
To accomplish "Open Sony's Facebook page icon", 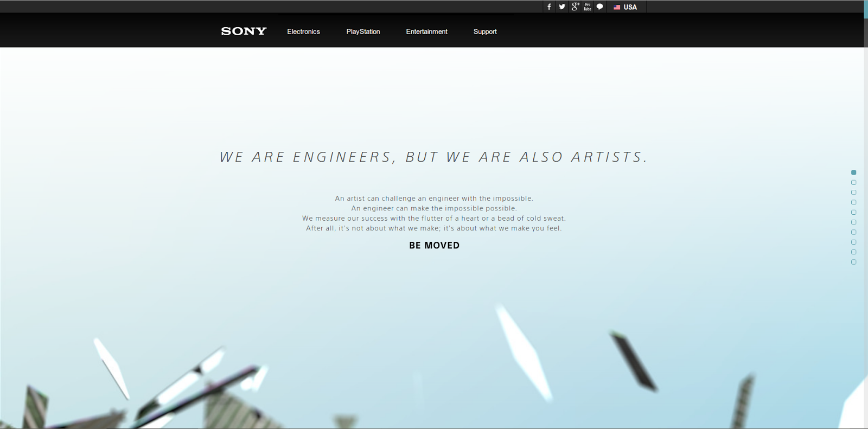I will point(549,7).
